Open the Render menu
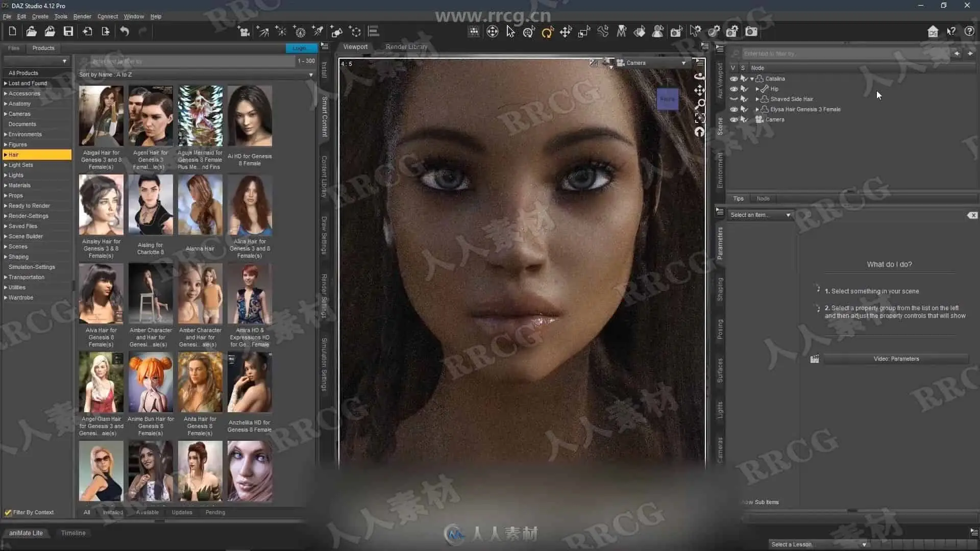980x551 pixels. (82, 16)
